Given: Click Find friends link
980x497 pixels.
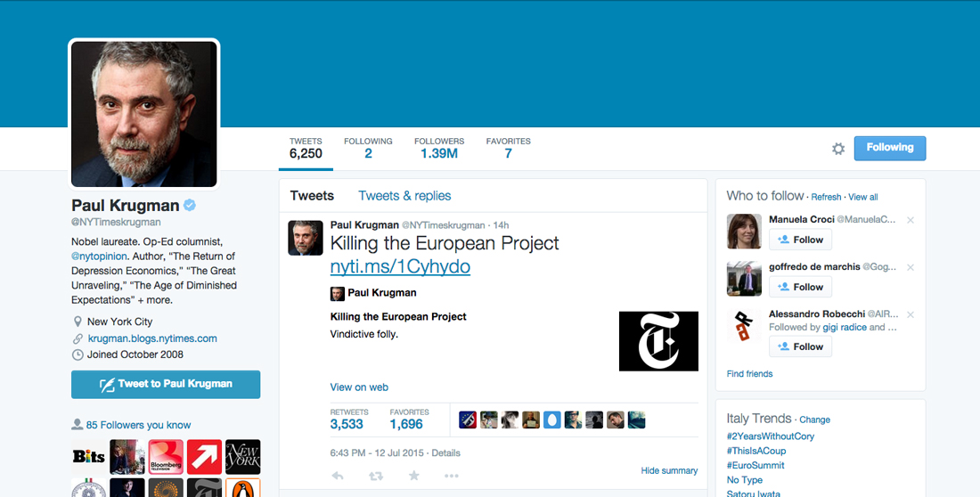Looking at the screenshot, I should [749, 374].
